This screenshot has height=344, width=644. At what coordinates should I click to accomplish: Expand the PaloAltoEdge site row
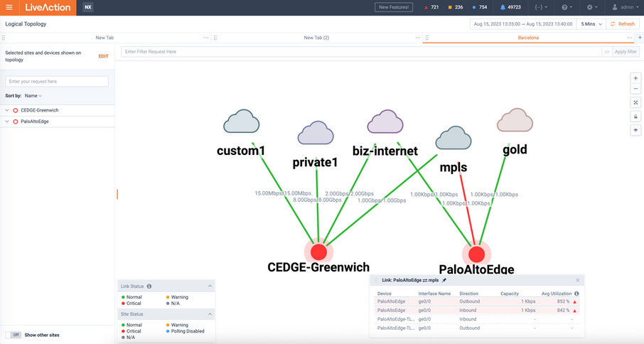(7, 122)
